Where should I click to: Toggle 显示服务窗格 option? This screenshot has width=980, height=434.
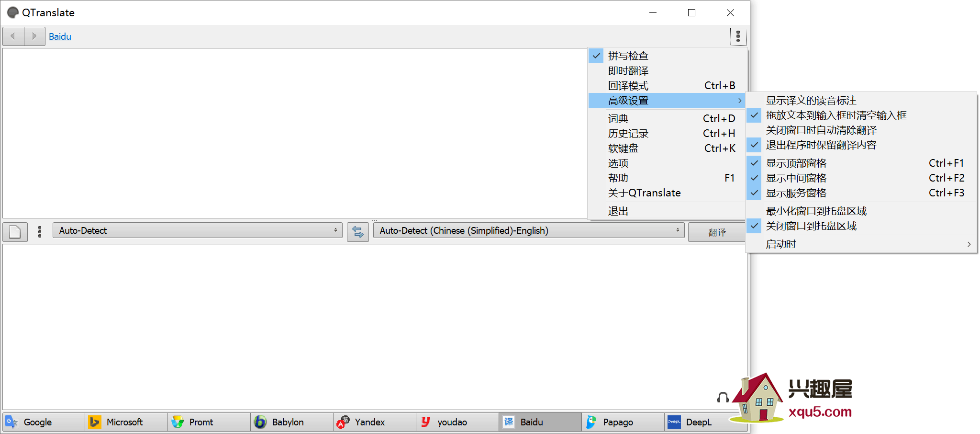pos(861,193)
